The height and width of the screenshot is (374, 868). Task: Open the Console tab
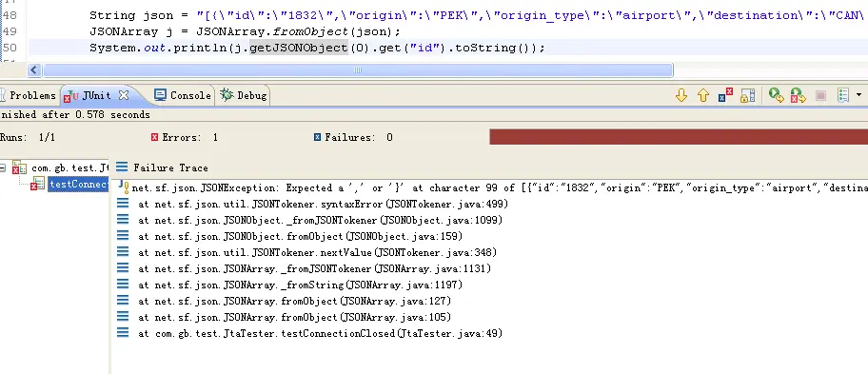[183, 95]
